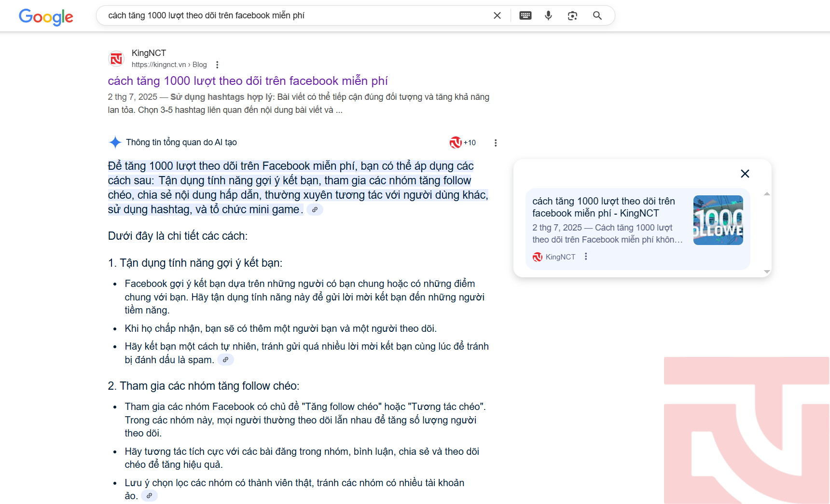Close the source card side panel
The image size is (830, 504).
click(745, 174)
